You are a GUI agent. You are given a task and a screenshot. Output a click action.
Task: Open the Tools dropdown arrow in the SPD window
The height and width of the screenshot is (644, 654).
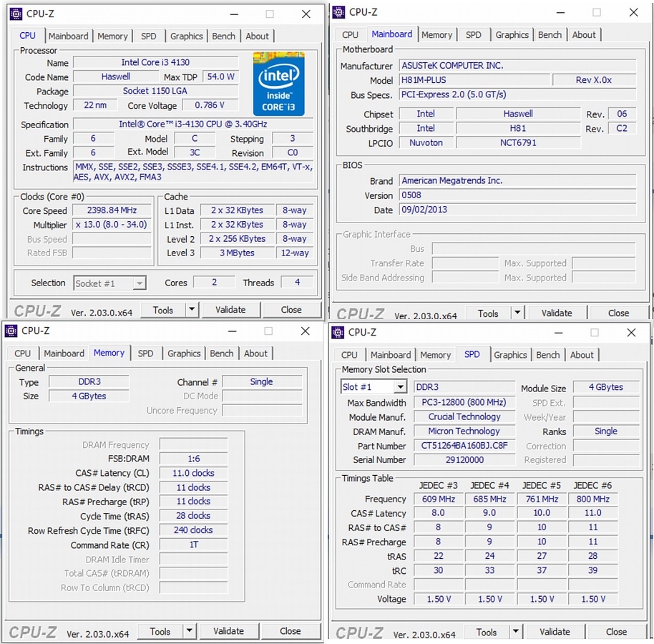tap(516, 632)
